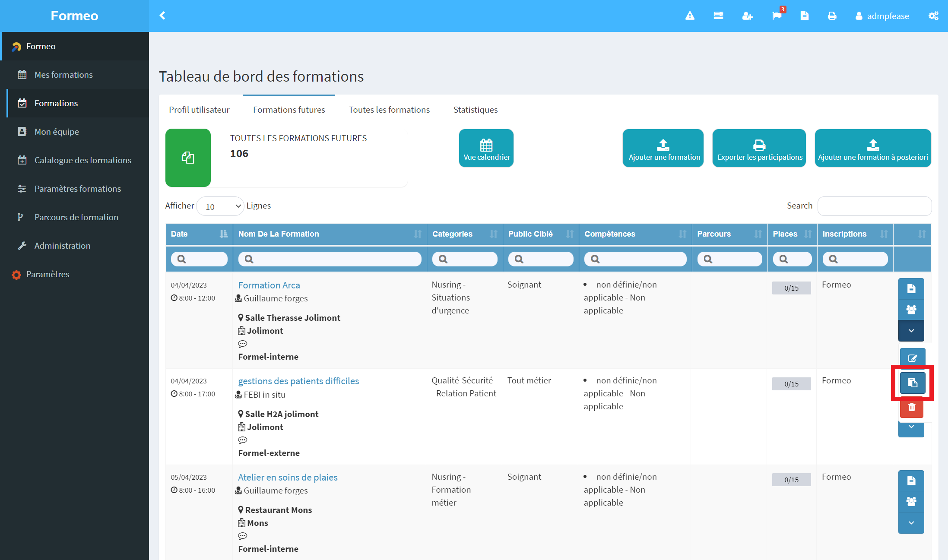
Task: Open gestions des patients difficiles link
Action: [298, 381]
